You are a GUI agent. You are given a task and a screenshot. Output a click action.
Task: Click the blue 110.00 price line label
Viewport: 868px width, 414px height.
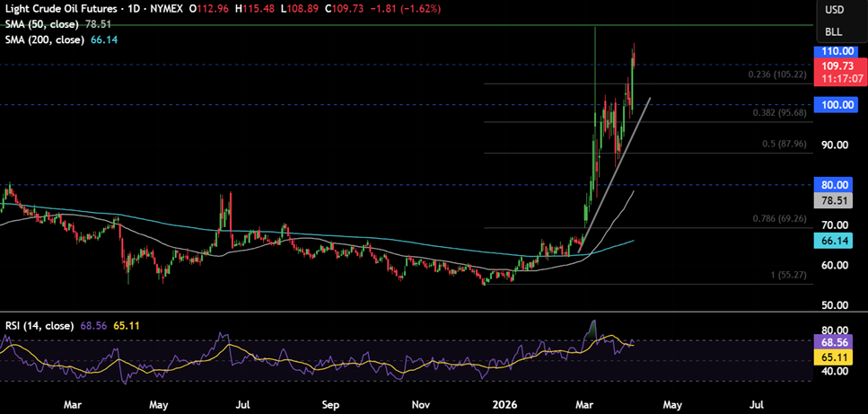tap(832, 51)
